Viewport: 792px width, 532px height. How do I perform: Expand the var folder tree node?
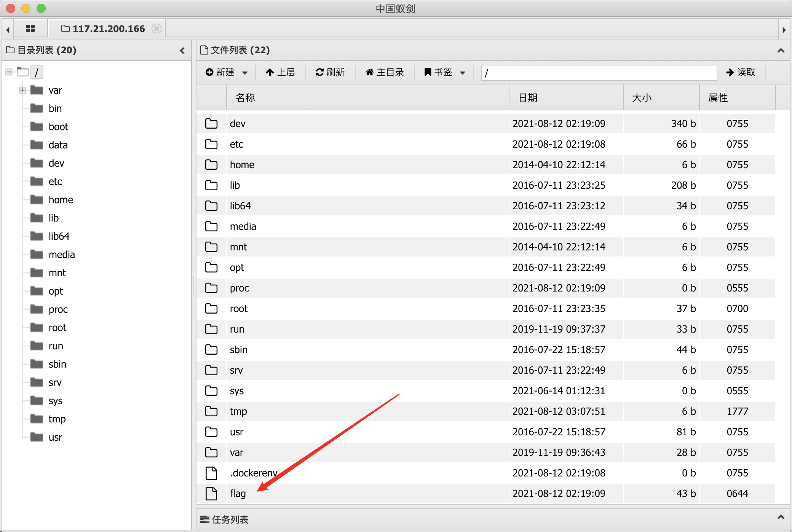pyautogui.click(x=22, y=90)
